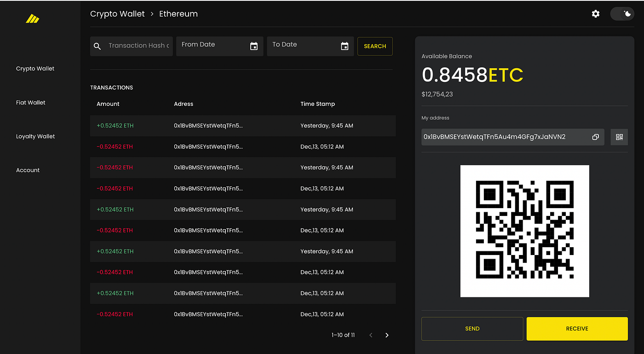Click the Amount column header

(108, 104)
